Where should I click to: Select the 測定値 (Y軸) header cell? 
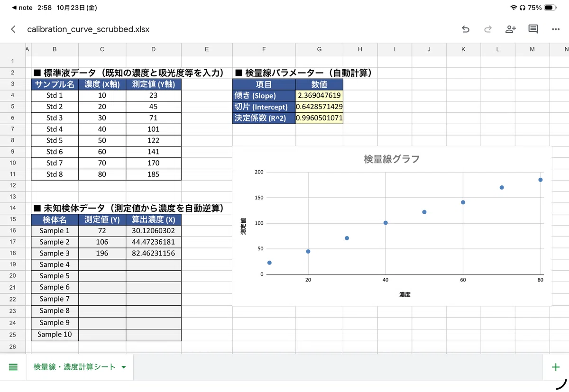154,84
